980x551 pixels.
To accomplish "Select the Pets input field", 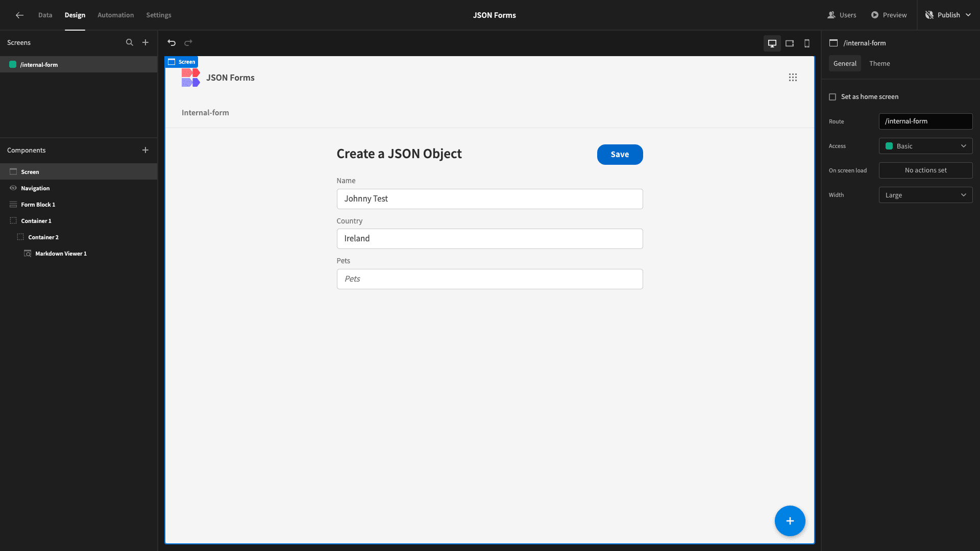I will point(489,279).
